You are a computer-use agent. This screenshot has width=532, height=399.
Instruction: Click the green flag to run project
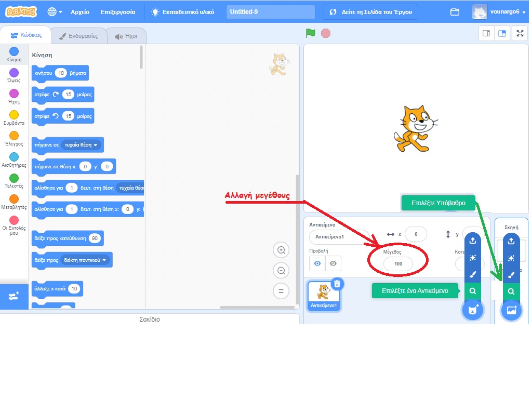[x=311, y=33]
